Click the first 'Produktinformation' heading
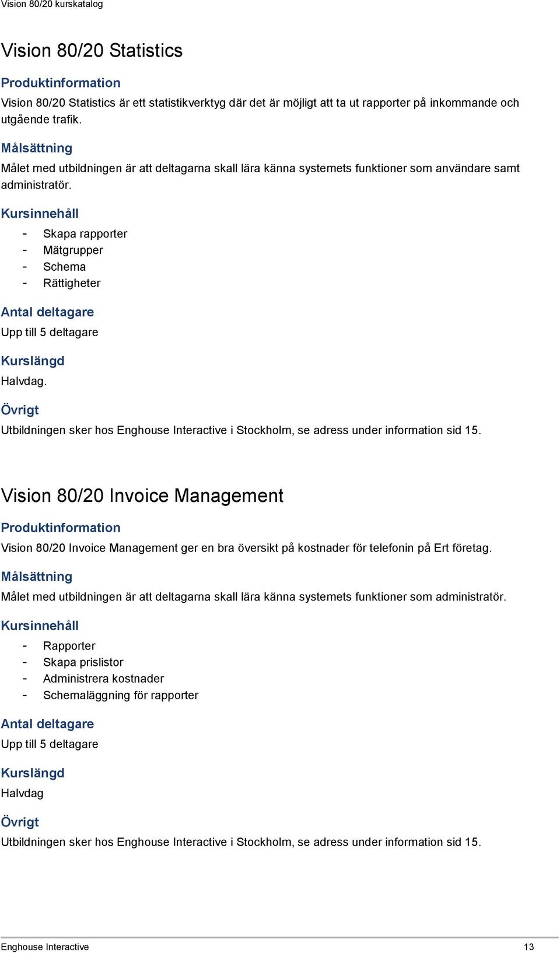The height and width of the screenshot is (953, 560). click(x=61, y=83)
